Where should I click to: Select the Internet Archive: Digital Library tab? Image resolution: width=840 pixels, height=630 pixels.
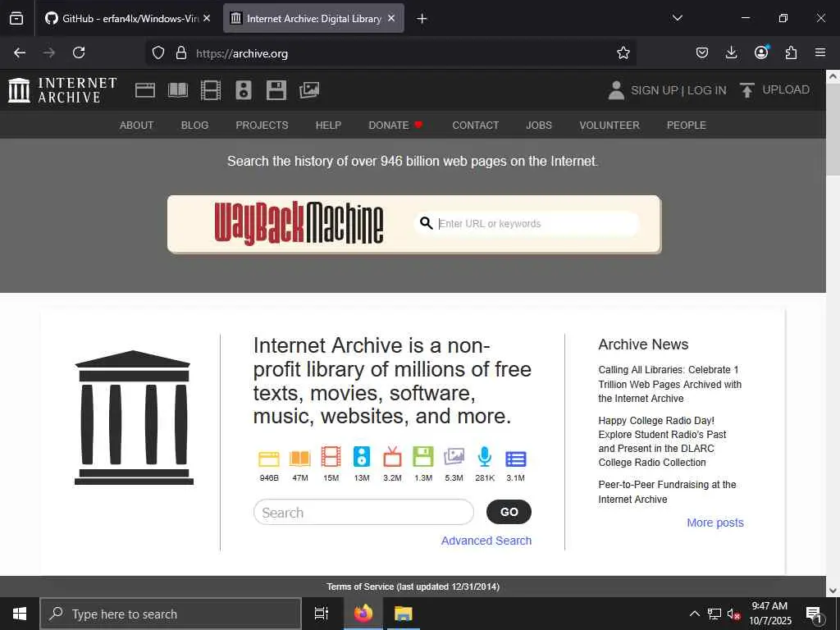313,18
